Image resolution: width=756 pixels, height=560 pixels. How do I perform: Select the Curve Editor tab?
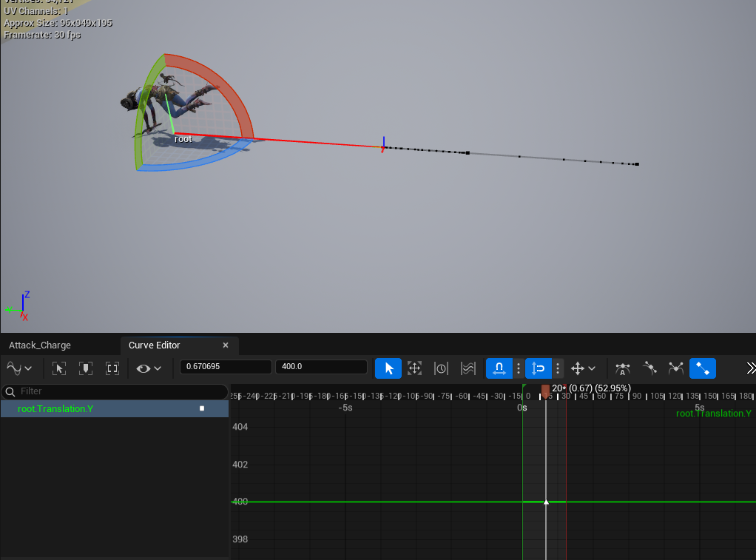(x=155, y=345)
